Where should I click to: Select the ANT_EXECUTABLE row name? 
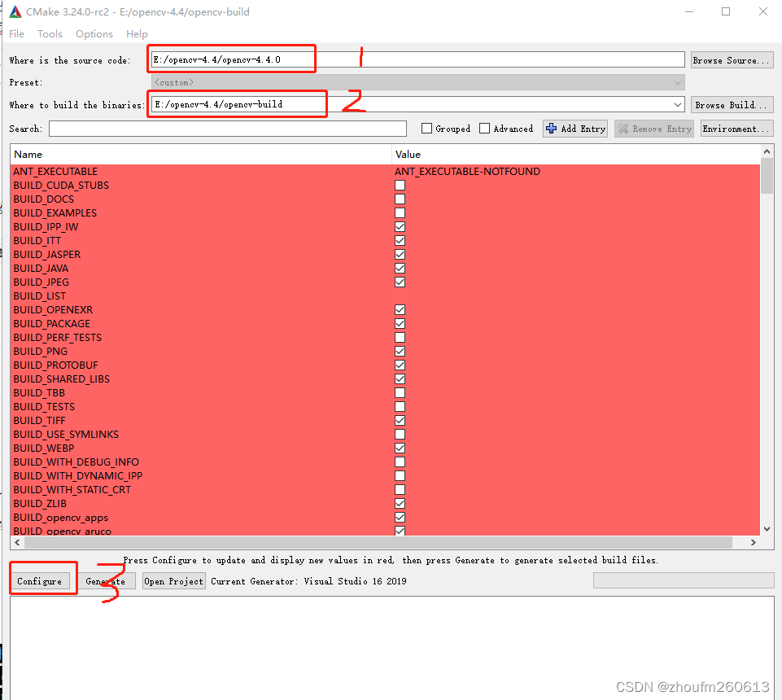click(x=55, y=172)
